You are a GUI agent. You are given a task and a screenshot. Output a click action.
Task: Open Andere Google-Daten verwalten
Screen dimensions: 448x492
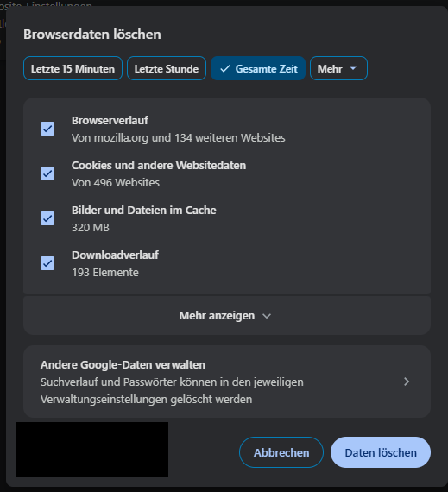pos(227,382)
